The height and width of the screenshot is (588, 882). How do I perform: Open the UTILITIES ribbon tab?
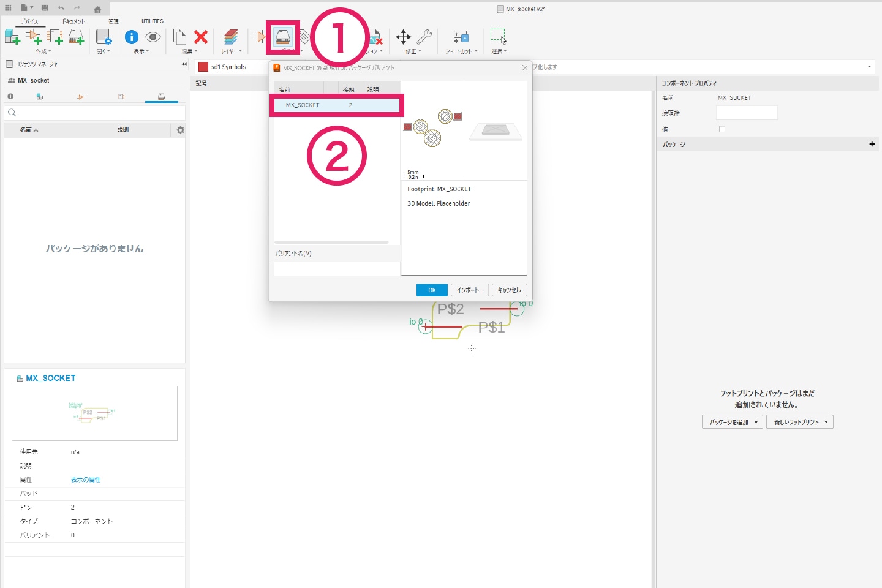[x=153, y=21]
